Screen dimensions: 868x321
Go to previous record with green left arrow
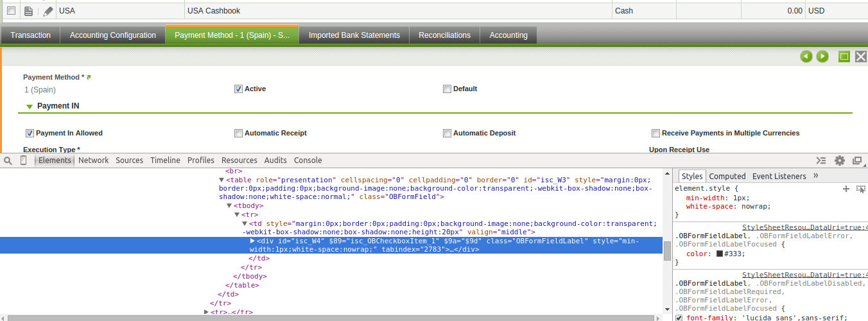point(806,57)
